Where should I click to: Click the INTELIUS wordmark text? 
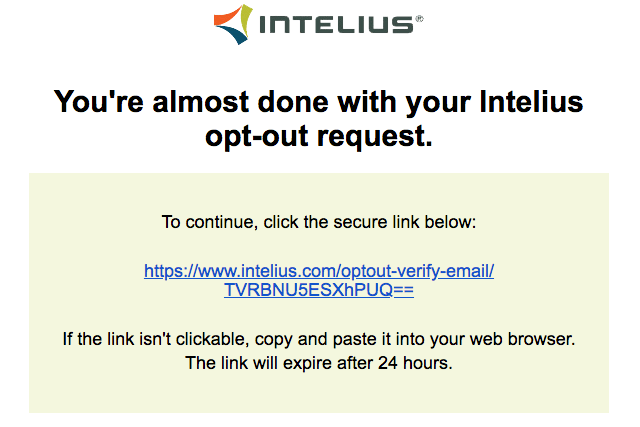click(x=335, y=24)
